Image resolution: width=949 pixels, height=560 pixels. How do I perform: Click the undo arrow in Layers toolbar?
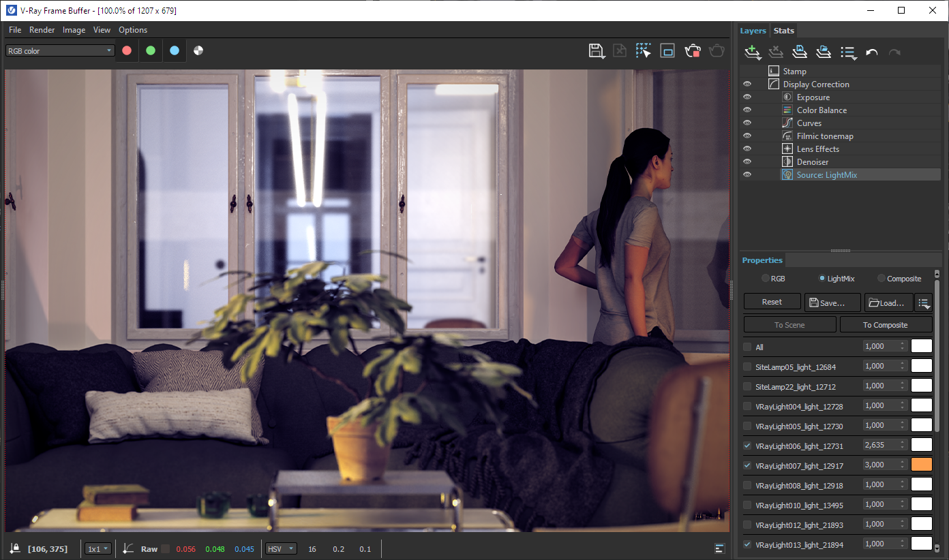tap(871, 52)
